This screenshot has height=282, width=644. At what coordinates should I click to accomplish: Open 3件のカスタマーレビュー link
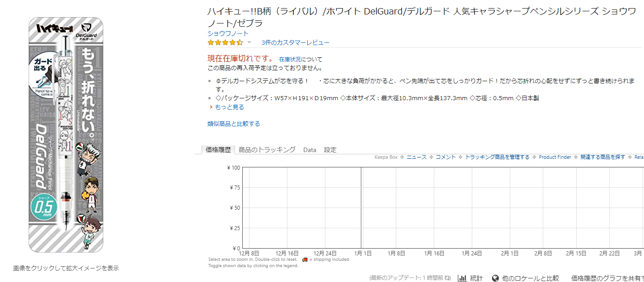pos(296,43)
